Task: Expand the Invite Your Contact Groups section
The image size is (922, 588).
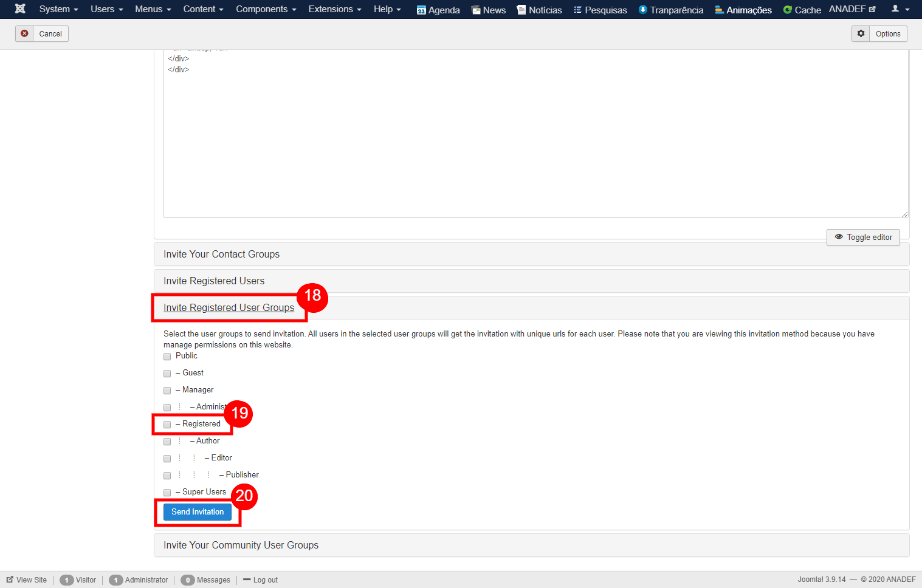Action: (221, 254)
